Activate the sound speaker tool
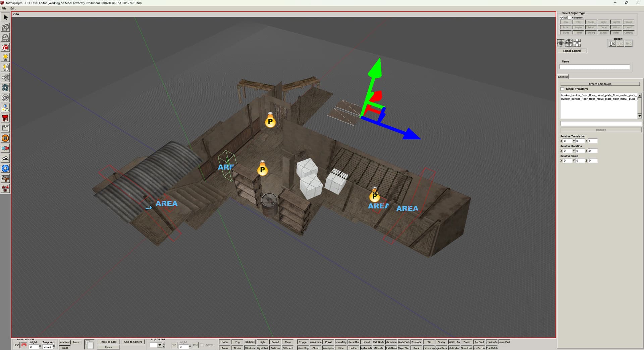 [x=5, y=78]
